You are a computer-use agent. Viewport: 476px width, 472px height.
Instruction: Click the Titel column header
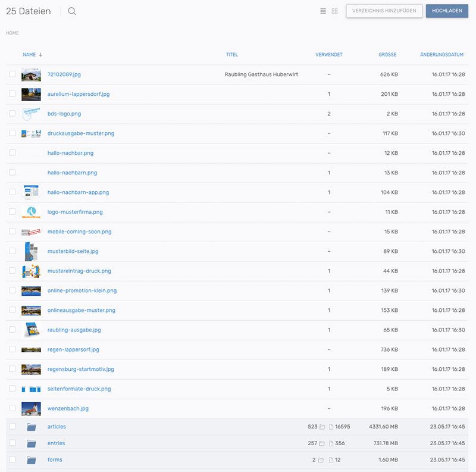(x=232, y=55)
